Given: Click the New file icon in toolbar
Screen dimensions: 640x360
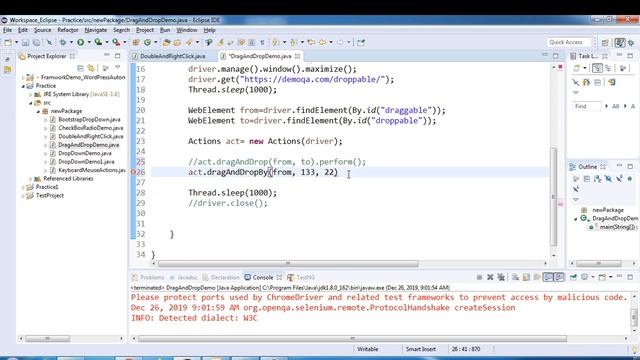Looking at the screenshot, I should click(8, 42).
